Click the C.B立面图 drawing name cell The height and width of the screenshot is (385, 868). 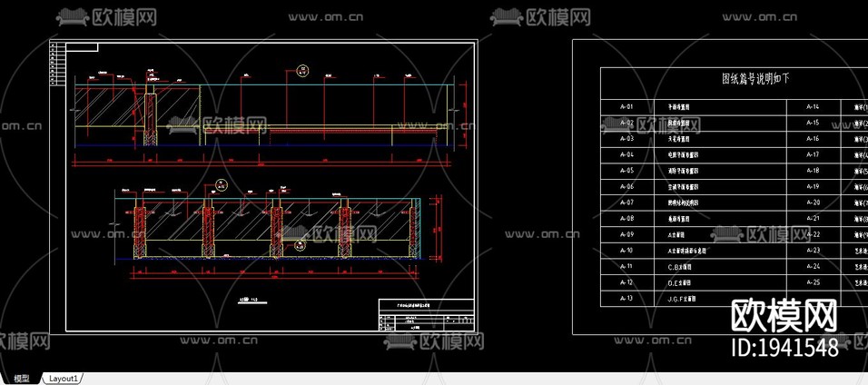point(720,267)
